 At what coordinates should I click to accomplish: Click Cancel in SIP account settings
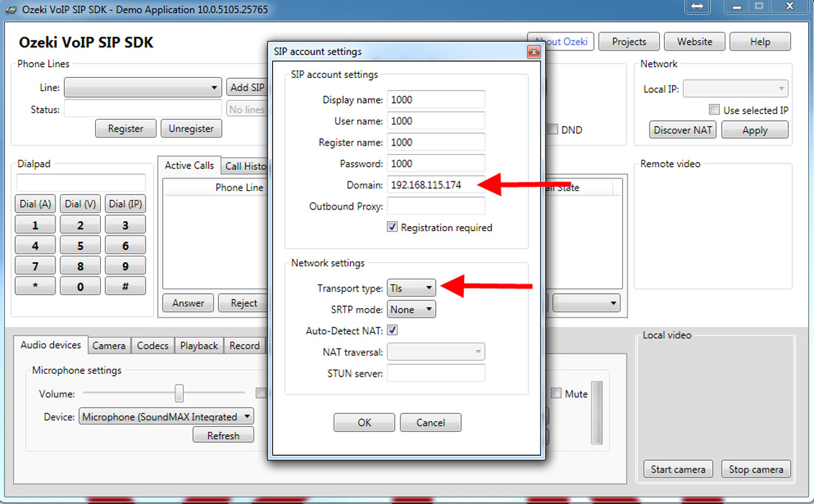point(430,423)
